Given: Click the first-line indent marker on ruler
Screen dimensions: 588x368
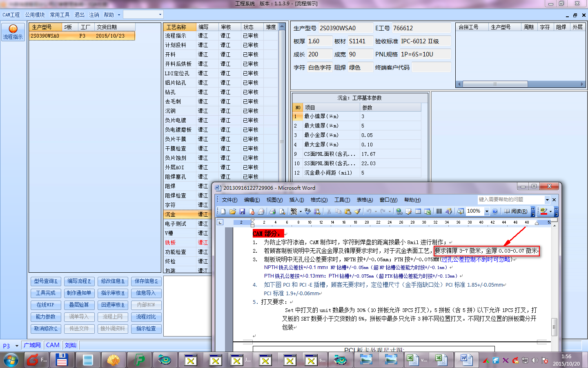Looking at the screenshot, I should (x=252, y=221).
